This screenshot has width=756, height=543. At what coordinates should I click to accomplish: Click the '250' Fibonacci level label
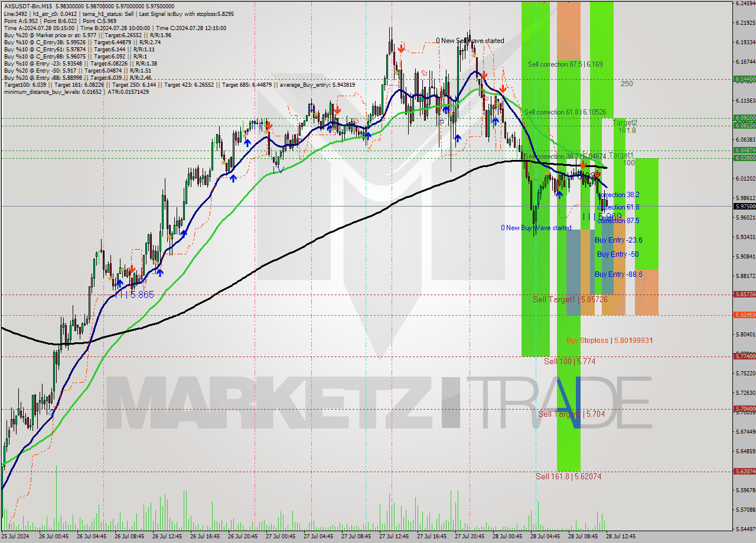pos(627,84)
